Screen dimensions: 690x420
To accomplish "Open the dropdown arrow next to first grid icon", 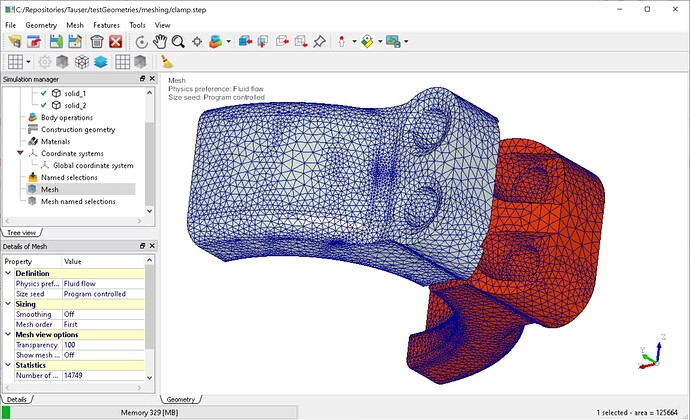I will click(28, 62).
